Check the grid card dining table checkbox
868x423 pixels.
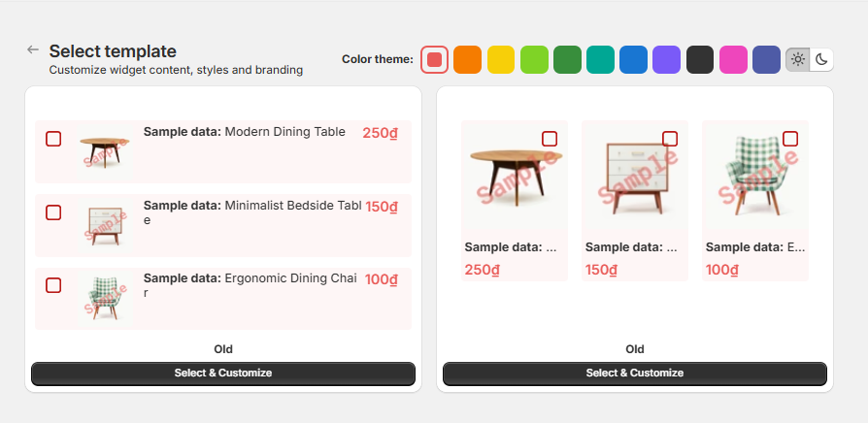[550, 139]
